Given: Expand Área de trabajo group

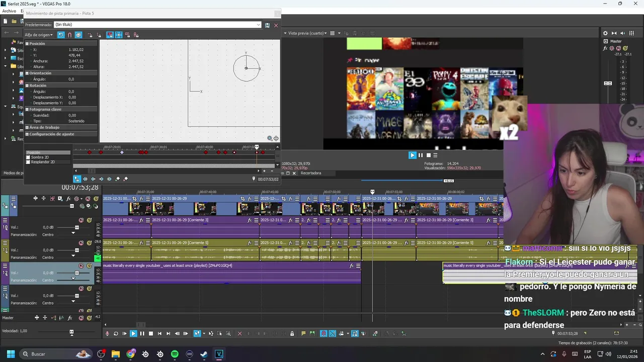Looking at the screenshot, I should tap(27, 128).
